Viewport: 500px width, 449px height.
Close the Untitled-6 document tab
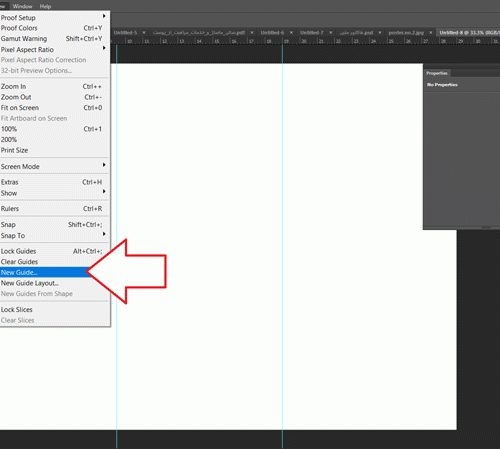point(291,32)
